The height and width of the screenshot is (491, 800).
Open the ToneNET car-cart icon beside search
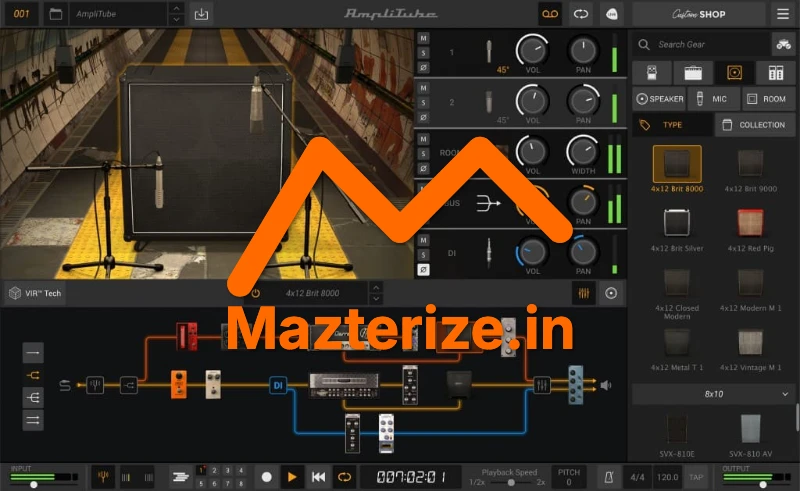pyautogui.click(x=783, y=45)
